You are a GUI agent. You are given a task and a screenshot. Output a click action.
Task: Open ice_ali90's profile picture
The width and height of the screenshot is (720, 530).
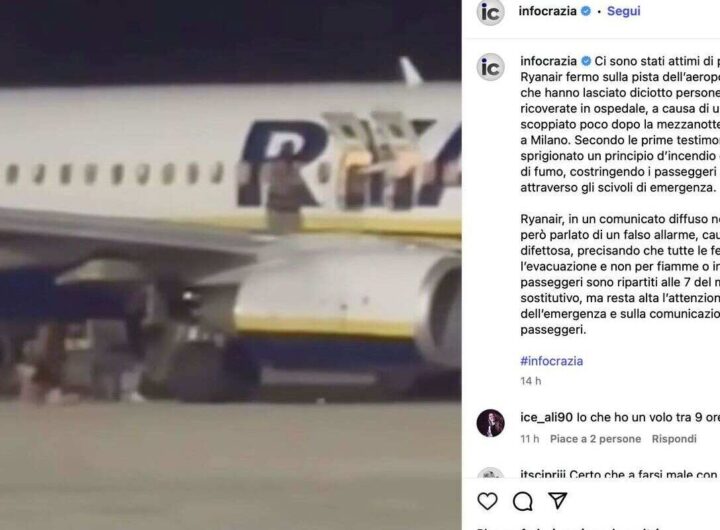490,423
